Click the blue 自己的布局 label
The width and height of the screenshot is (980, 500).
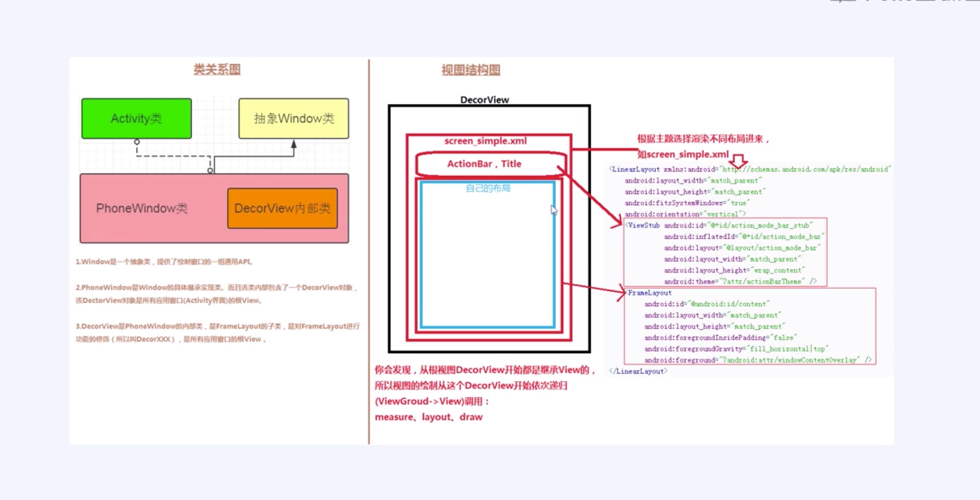(x=488, y=188)
